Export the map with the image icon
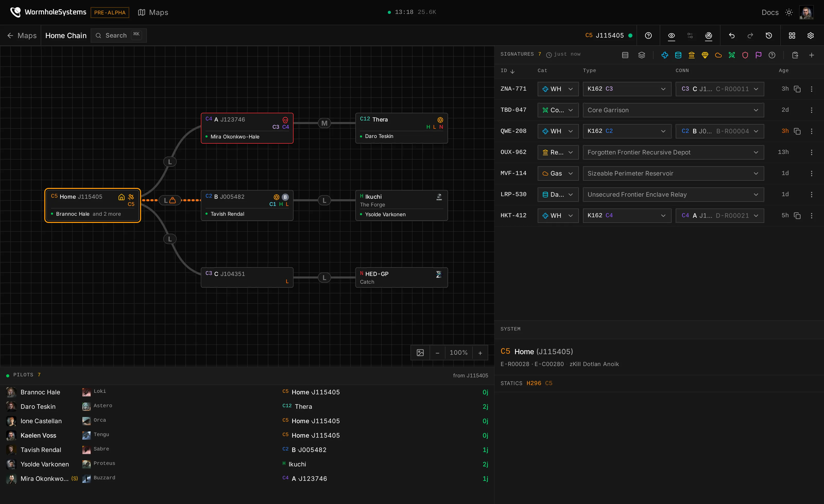The width and height of the screenshot is (824, 504). pyautogui.click(x=420, y=353)
